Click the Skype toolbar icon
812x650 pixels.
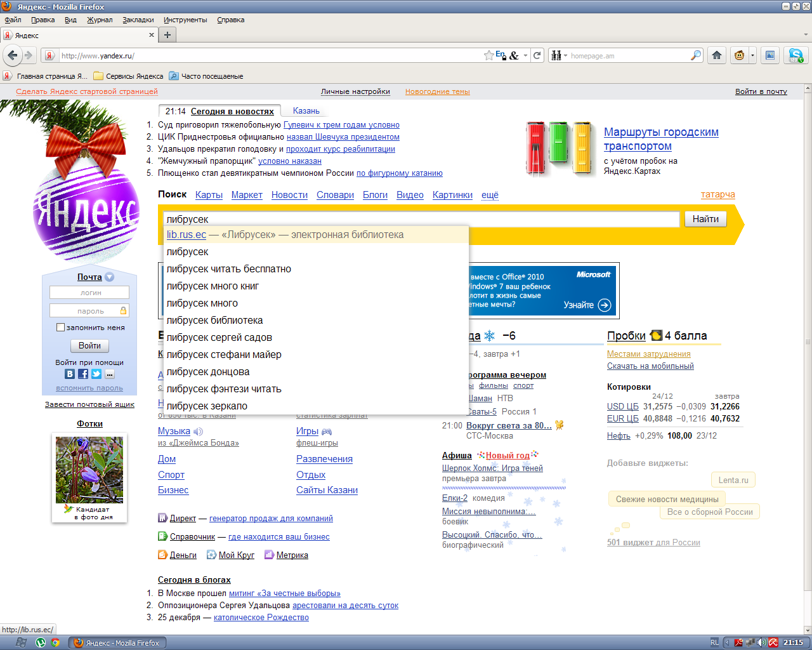point(796,55)
